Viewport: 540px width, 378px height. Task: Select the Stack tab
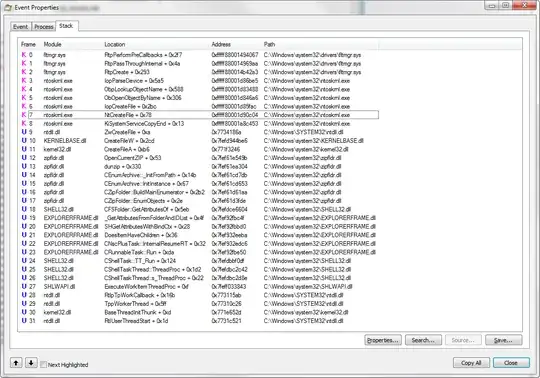click(66, 26)
